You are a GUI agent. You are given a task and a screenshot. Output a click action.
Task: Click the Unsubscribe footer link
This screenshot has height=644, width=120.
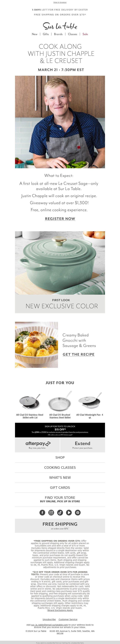49,619
